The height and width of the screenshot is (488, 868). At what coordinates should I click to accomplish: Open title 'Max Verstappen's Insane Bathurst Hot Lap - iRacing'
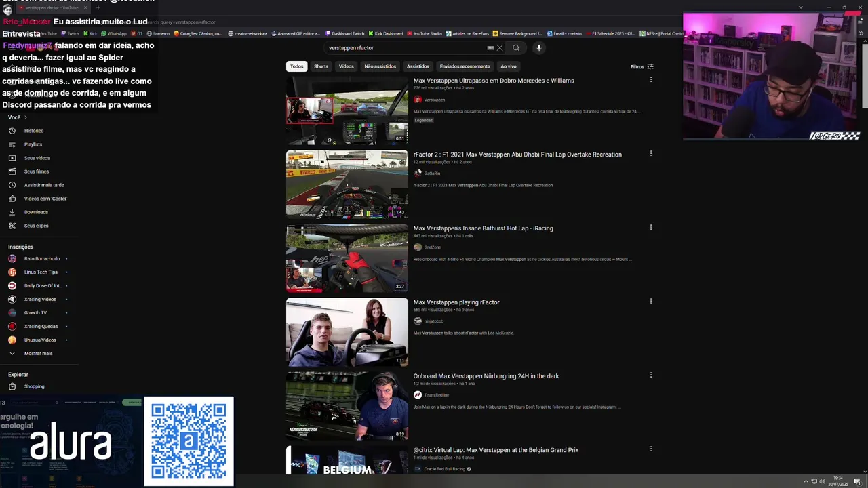[484, 228]
